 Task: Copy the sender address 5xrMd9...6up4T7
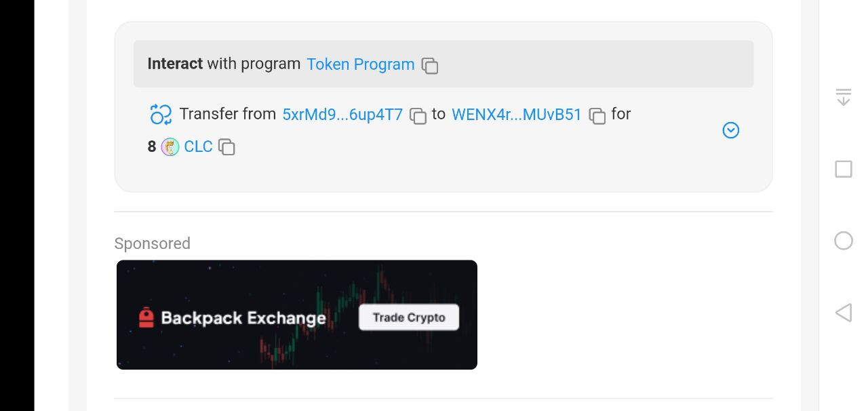coord(418,116)
